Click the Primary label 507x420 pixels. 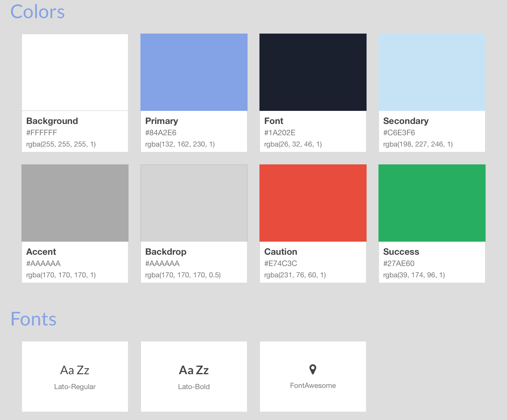[162, 121]
